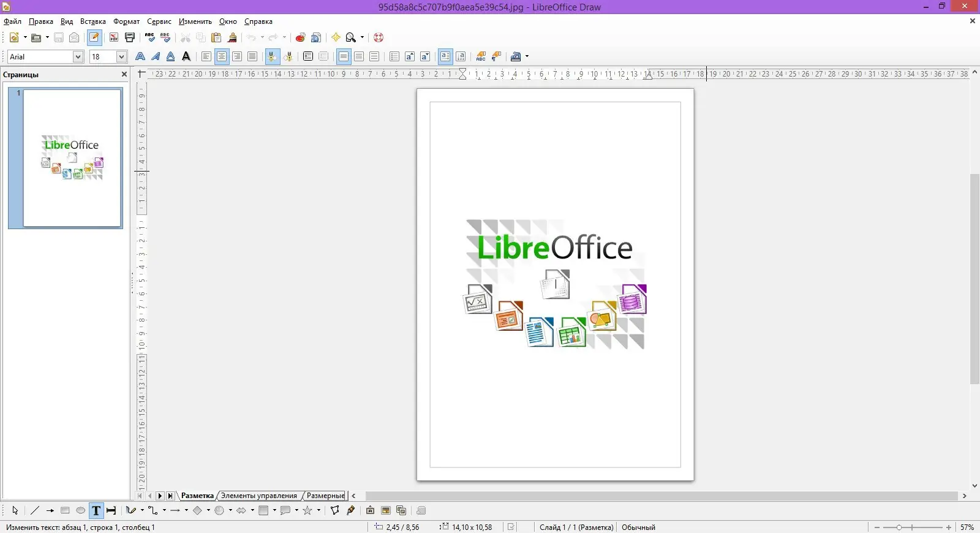The width and height of the screenshot is (980, 533).
Task: Open the font name dropdown
Action: coord(78,56)
